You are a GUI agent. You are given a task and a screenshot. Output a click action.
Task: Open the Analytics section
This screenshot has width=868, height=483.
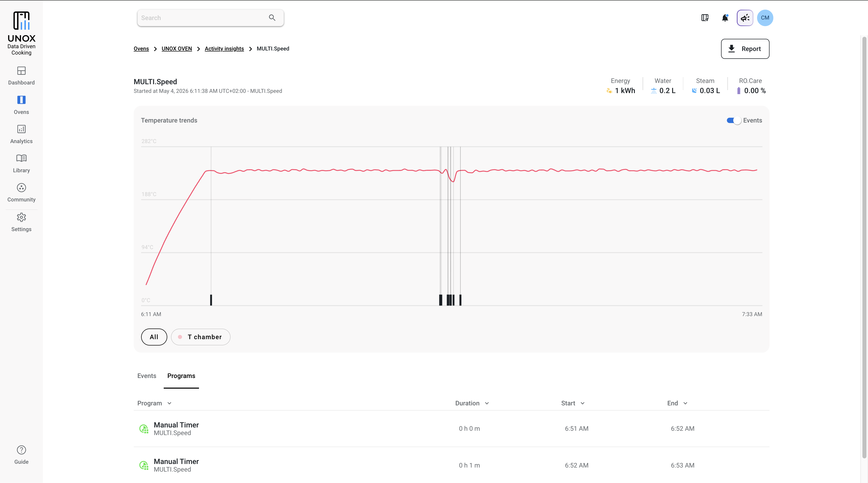21,134
